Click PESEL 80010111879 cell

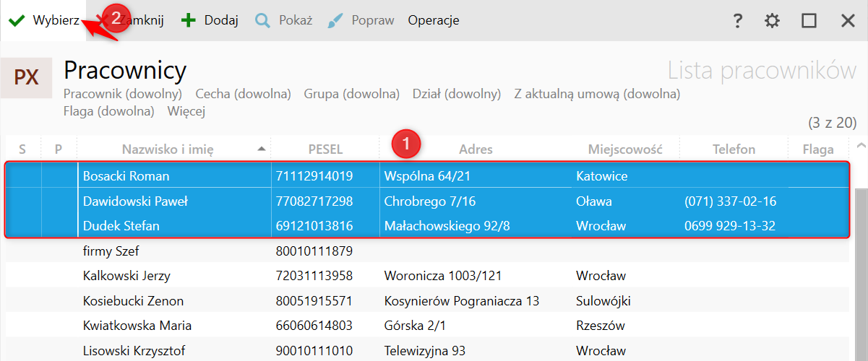[x=314, y=251]
